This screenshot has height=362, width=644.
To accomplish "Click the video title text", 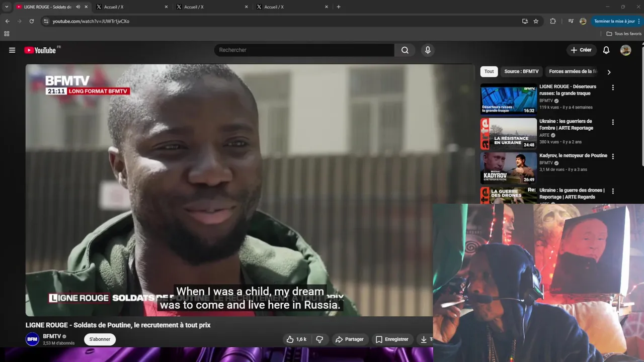I will coord(118,325).
